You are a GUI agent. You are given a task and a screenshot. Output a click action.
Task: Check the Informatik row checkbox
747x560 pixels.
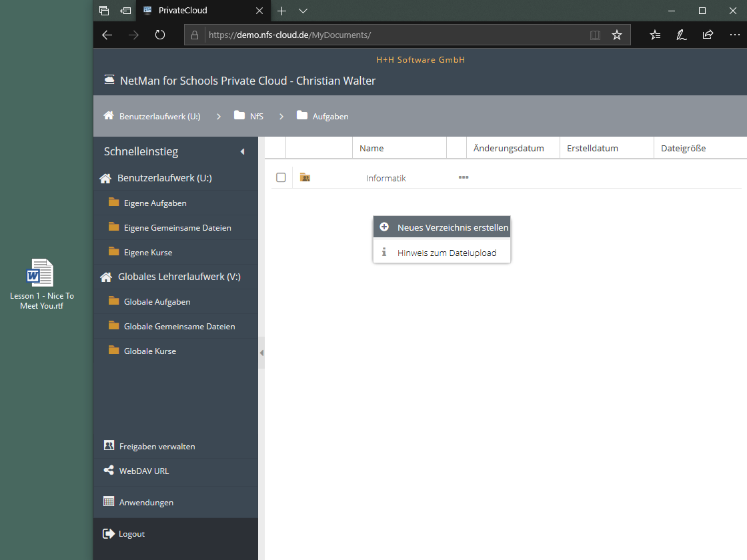[x=281, y=177]
